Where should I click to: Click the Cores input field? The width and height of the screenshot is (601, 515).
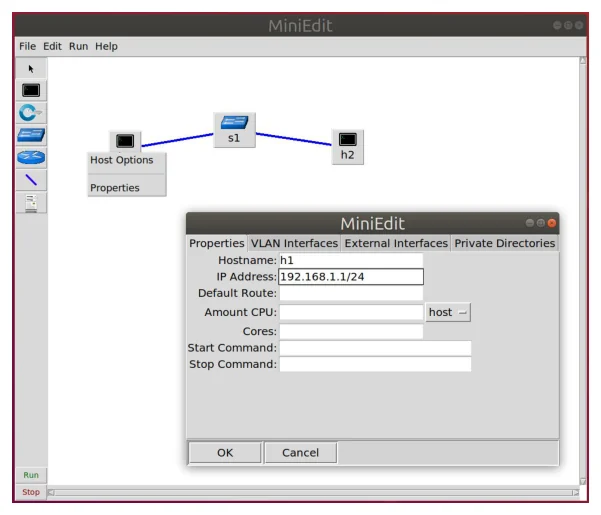[x=351, y=331]
